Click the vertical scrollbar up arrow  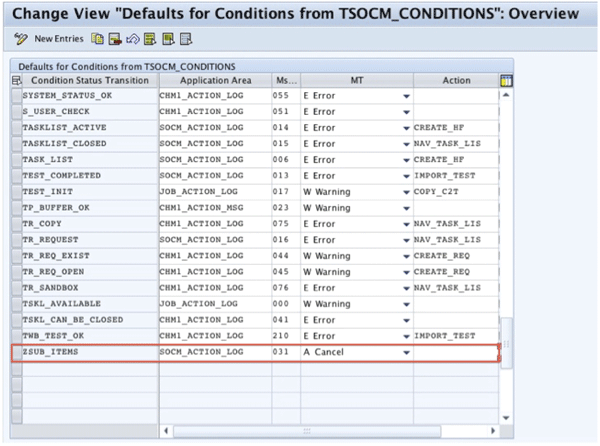click(506, 95)
